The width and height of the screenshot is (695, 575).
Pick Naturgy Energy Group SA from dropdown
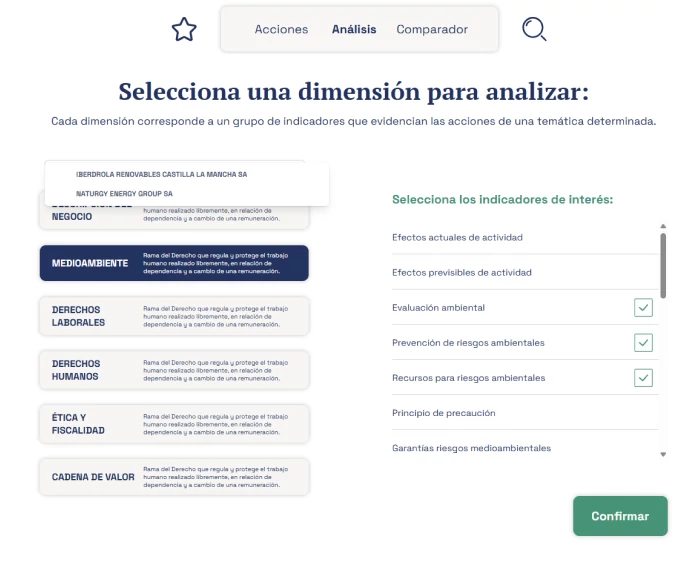pyautogui.click(x=125, y=193)
